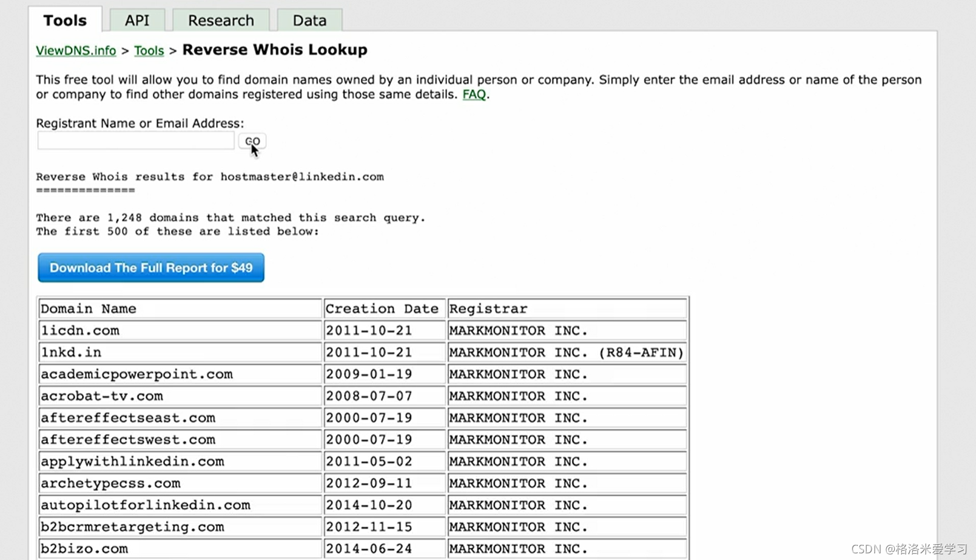Click the 2014-10-20 creation date
This screenshot has height=560, width=976.
tap(385, 505)
